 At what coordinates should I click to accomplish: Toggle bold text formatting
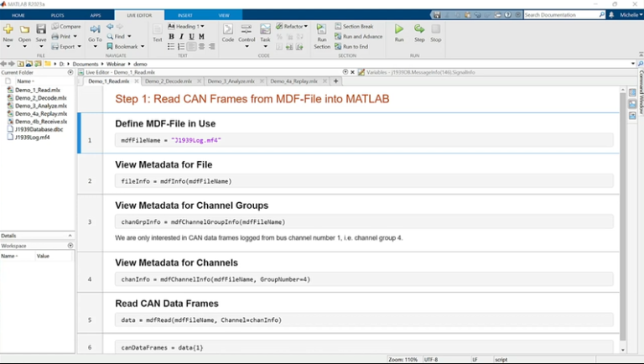coord(171,37)
